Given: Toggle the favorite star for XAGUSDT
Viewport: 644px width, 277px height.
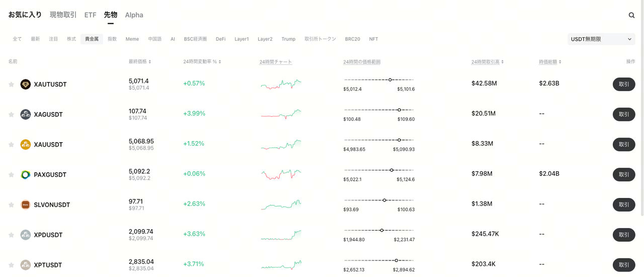Looking at the screenshot, I should click(x=11, y=115).
